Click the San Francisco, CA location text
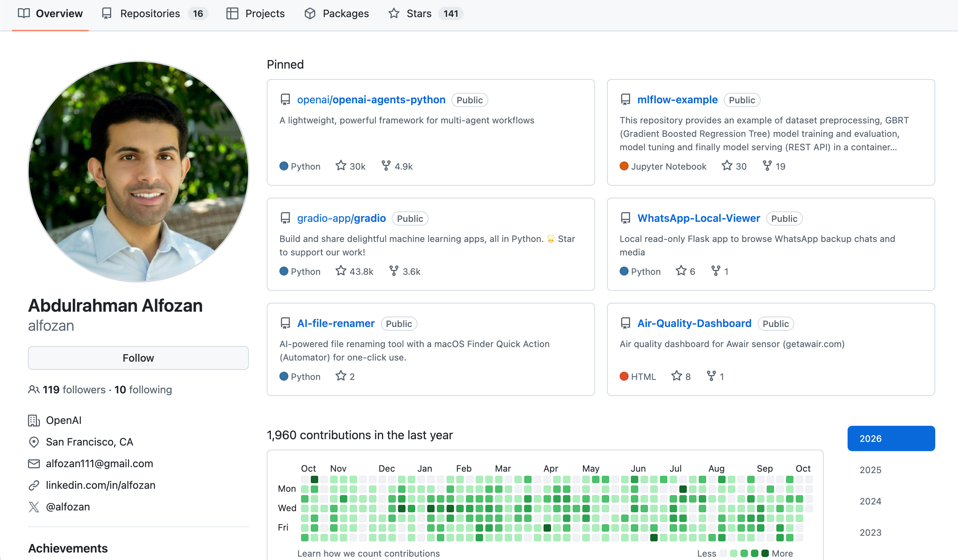 click(x=90, y=442)
